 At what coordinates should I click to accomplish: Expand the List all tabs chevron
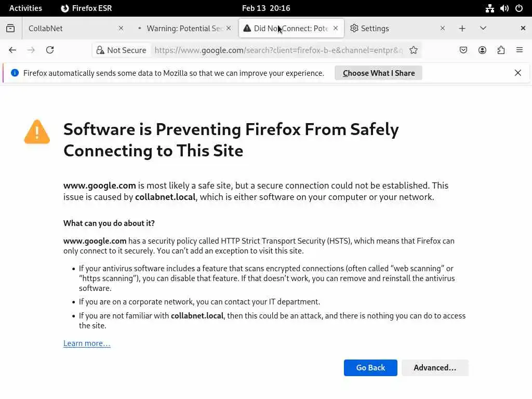point(483,28)
